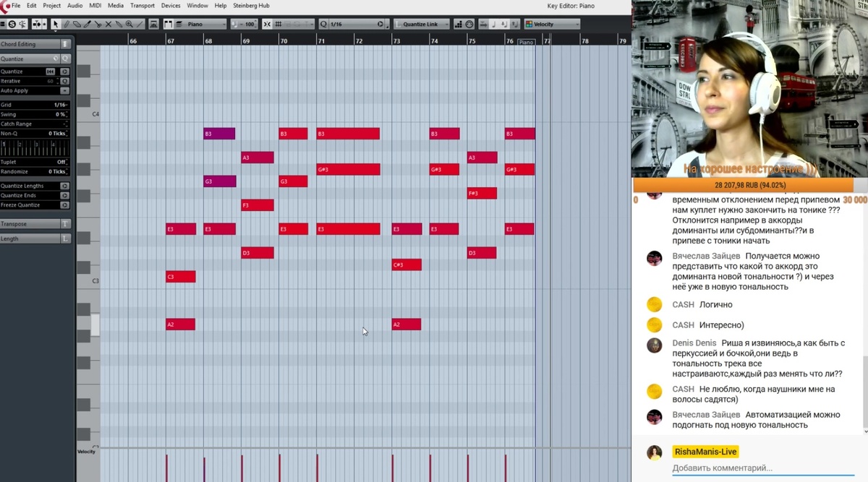Image resolution: width=868 pixels, height=482 pixels.
Task: Toggle the Solo Editor S button
Action: click(x=12, y=24)
